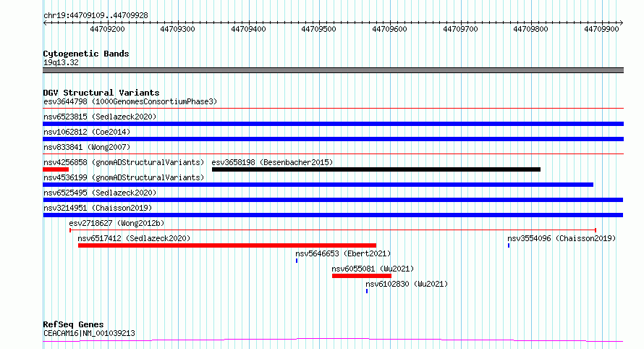Open the nsv6102830 (Wu2021) label
Viewport: 644px width, 349px height.
pyautogui.click(x=407, y=284)
